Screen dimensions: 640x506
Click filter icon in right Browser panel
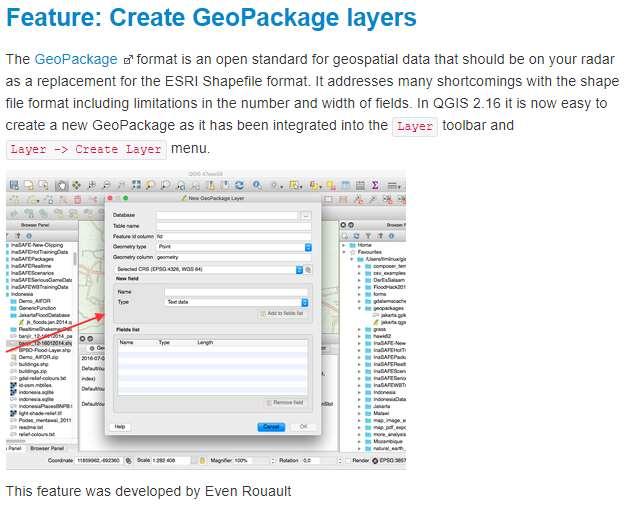(x=369, y=236)
